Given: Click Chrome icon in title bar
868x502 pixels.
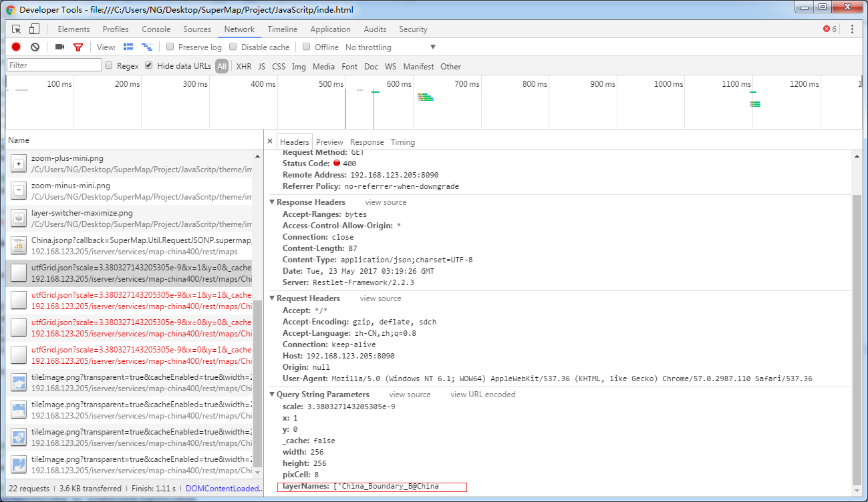Looking at the screenshot, I should coord(11,10).
